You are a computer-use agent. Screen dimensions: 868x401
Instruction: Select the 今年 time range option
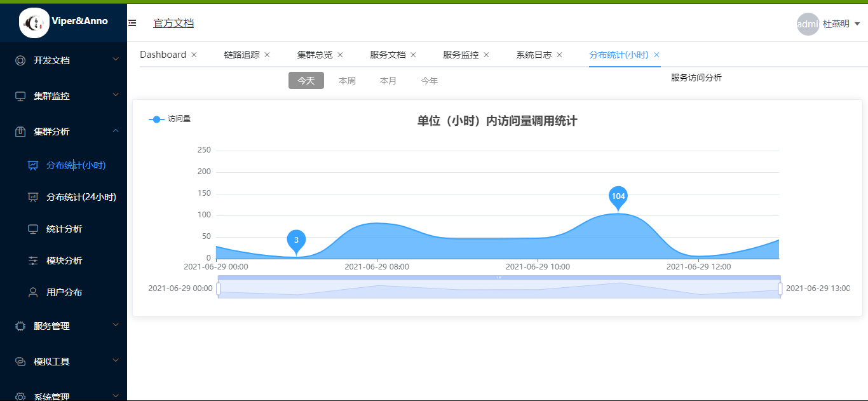coord(429,80)
